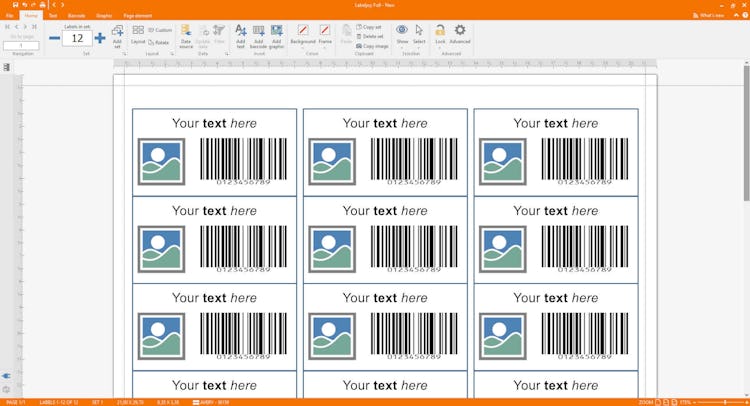Go back using title bar left chevron
The height and width of the screenshot is (406, 750).
(x=54, y=5)
